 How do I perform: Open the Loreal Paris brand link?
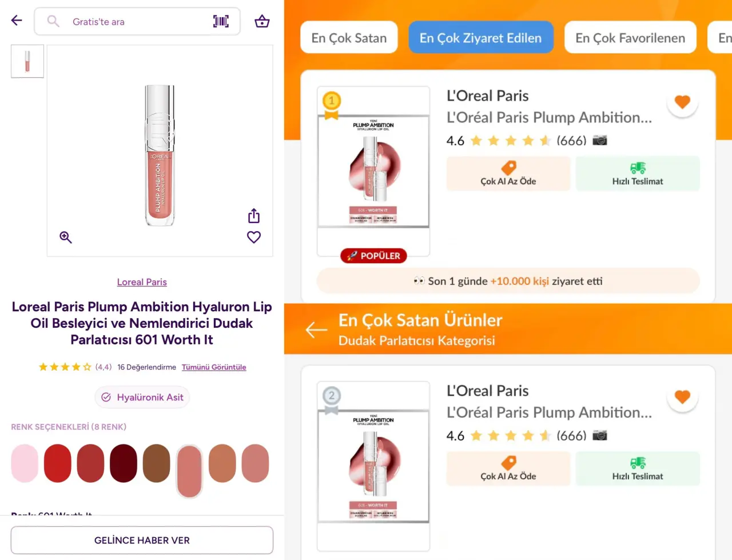[142, 282]
